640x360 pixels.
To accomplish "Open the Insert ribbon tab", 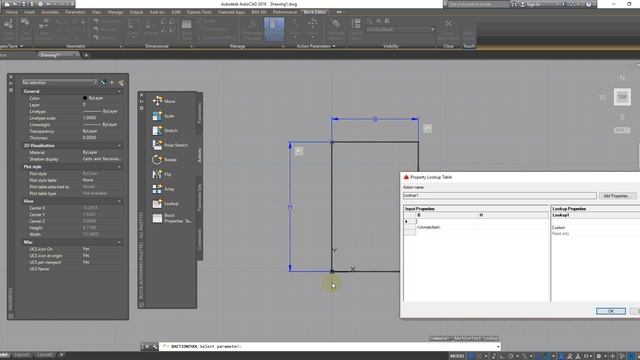I will (x=29, y=12).
